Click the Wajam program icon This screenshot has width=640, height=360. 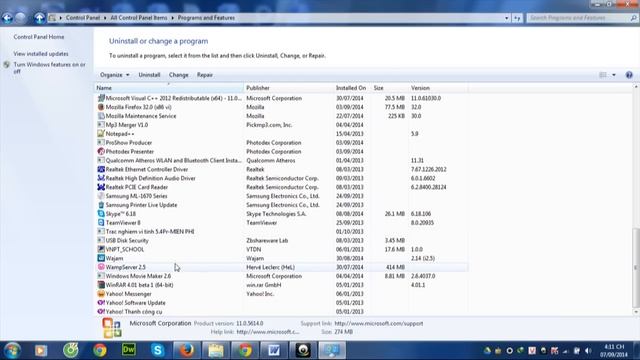tap(101, 258)
